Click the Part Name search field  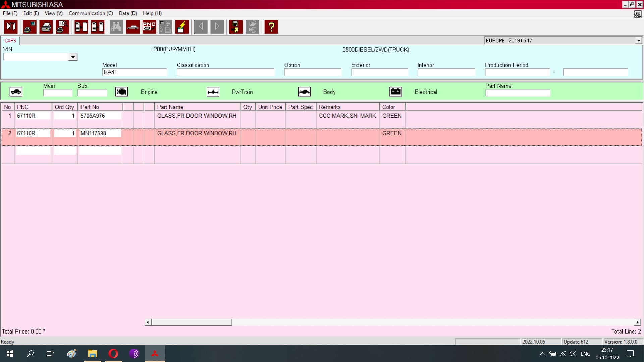[518, 93]
